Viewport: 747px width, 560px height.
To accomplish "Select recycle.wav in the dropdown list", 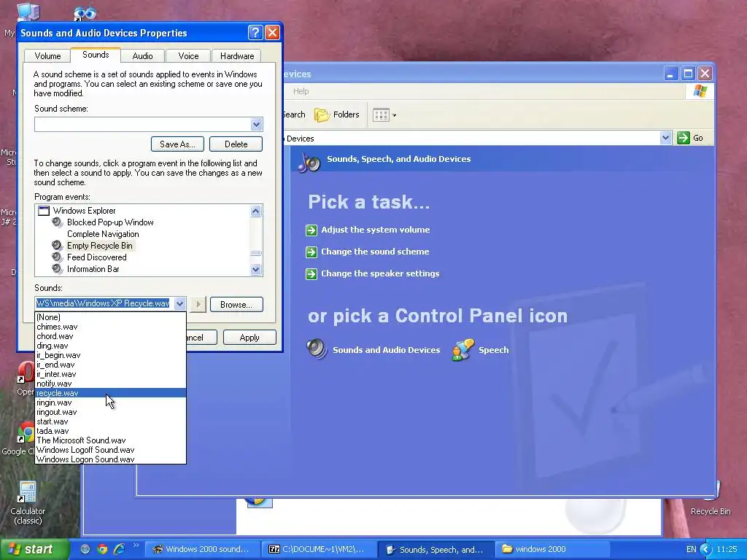I will (x=111, y=393).
